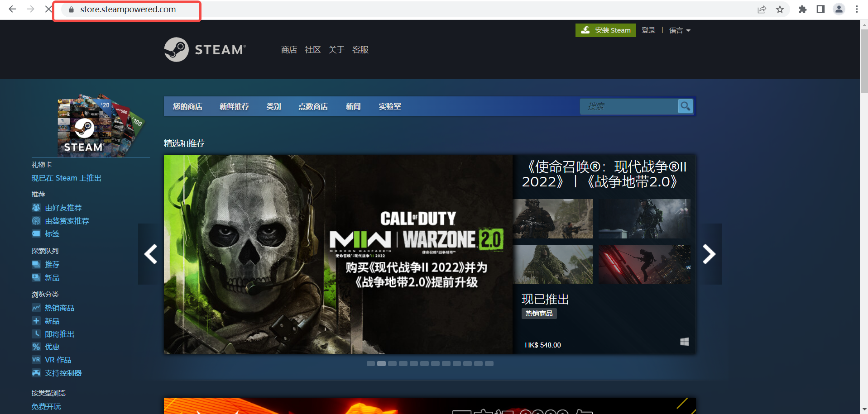Click 热销商品 chart icon in sidebar
868x414 pixels.
(x=36, y=308)
